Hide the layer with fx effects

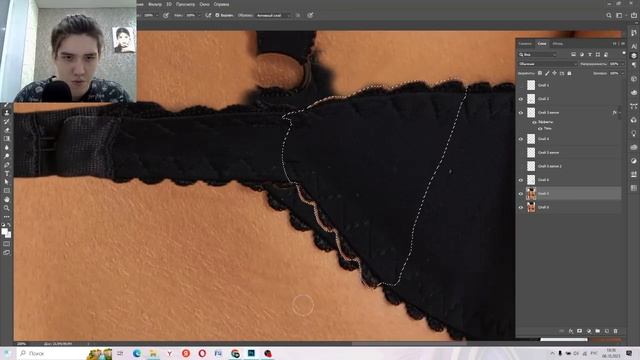click(x=521, y=113)
